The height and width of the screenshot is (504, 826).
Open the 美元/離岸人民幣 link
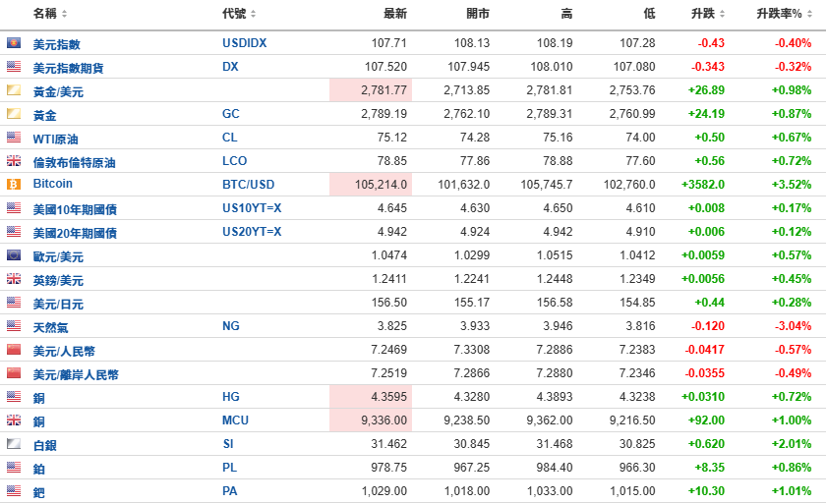coord(76,374)
